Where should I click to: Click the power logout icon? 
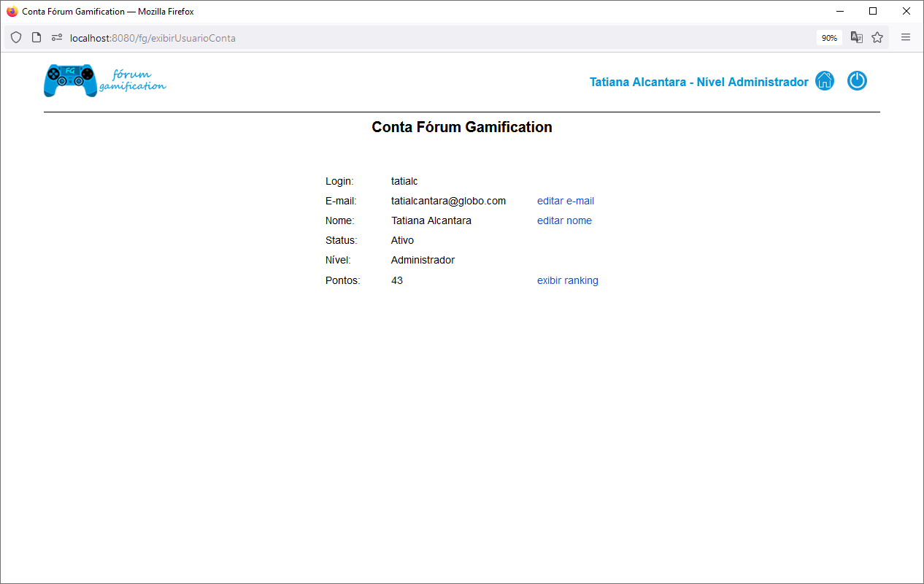coord(857,81)
